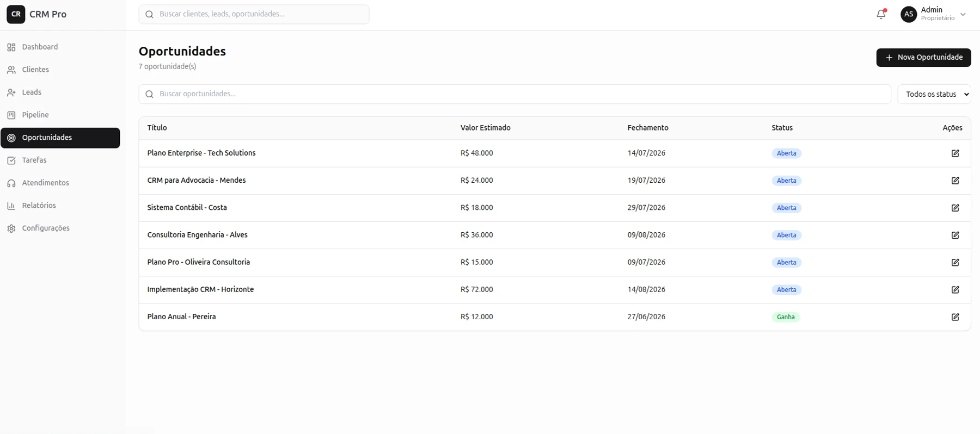Click value R$ 72.000

pyautogui.click(x=476, y=289)
